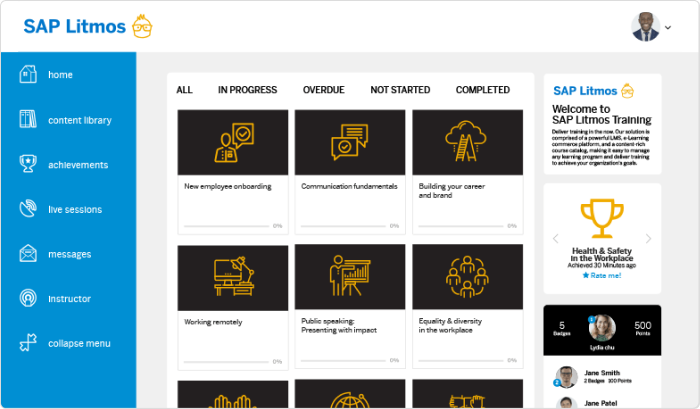This screenshot has height=409, width=700.
Task: Switch to the NOT STARTED tab
Action: pos(400,90)
